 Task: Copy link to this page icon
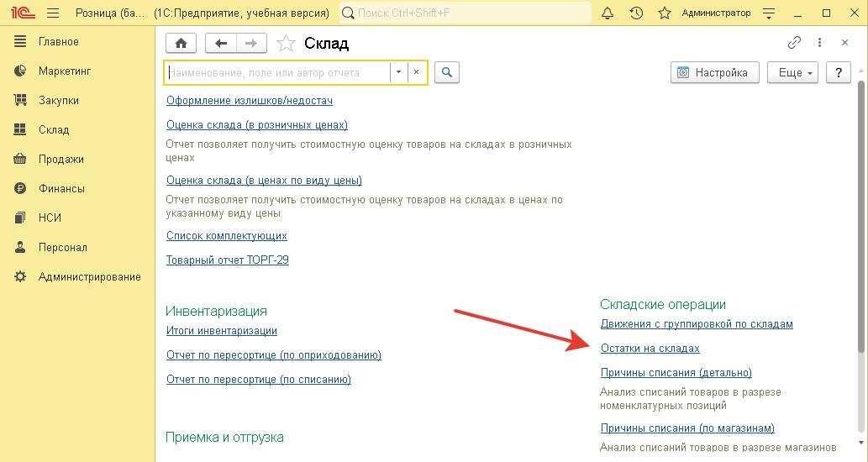pyautogui.click(x=794, y=43)
